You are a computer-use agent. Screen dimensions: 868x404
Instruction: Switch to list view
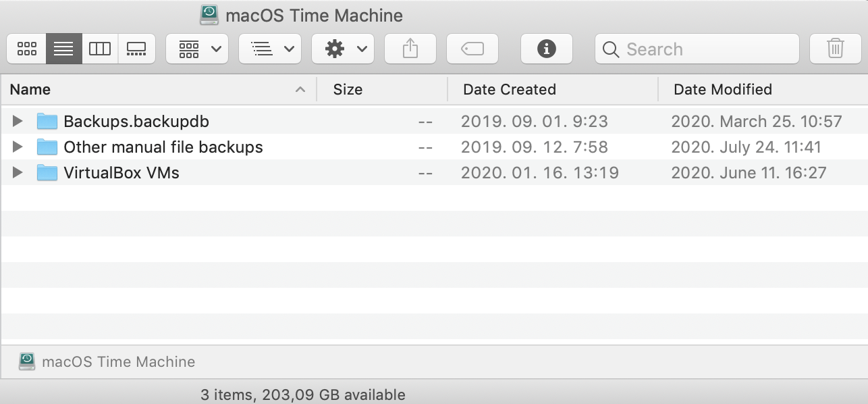(x=64, y=49)
